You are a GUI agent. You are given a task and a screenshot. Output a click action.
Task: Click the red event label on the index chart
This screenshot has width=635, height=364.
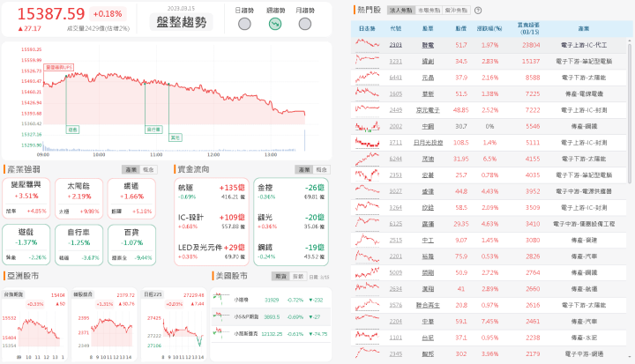(x=59, y=67)
